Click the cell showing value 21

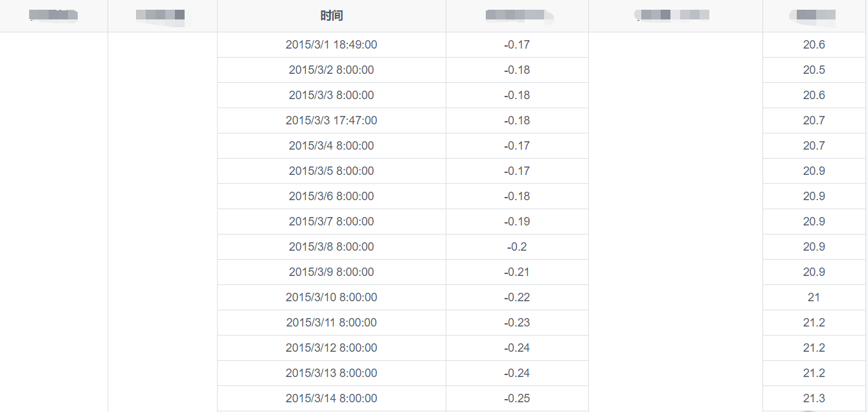click(814, 297)
